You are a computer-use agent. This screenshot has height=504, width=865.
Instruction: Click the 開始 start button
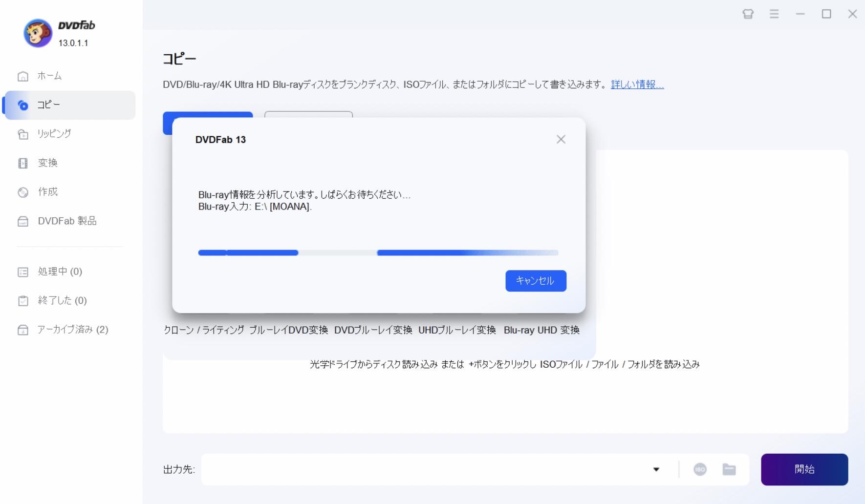(804, 469)
